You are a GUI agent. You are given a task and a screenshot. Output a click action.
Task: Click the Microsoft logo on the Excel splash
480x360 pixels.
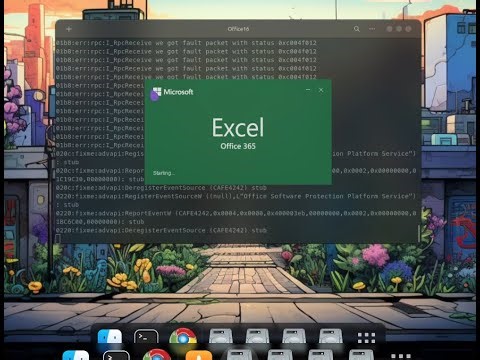point(173,92)
